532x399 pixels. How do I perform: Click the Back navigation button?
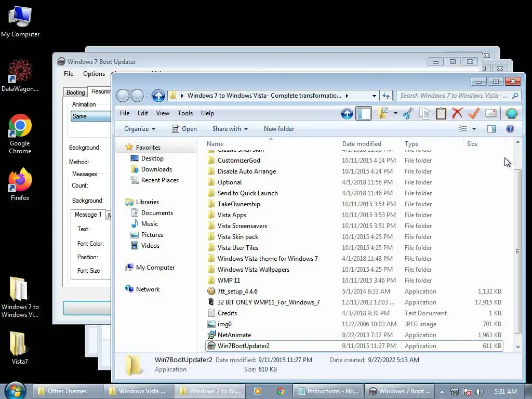click(123, 96)
